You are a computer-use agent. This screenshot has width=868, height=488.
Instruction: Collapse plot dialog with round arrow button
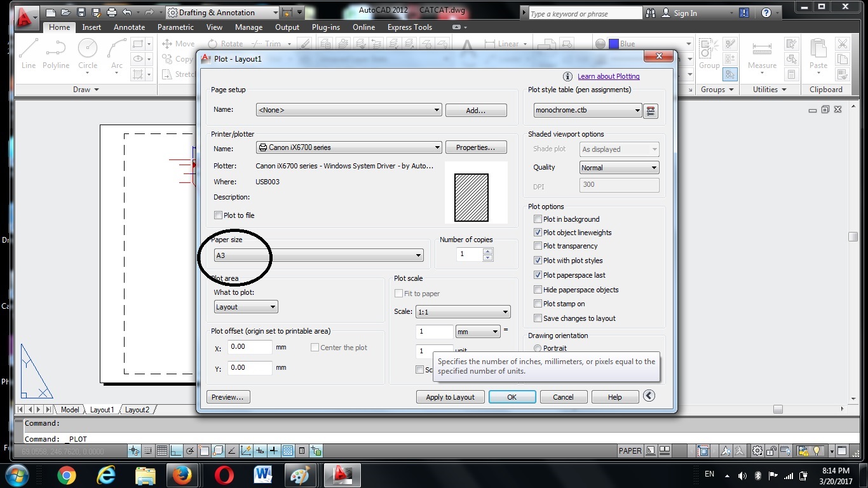pos(649,396)
